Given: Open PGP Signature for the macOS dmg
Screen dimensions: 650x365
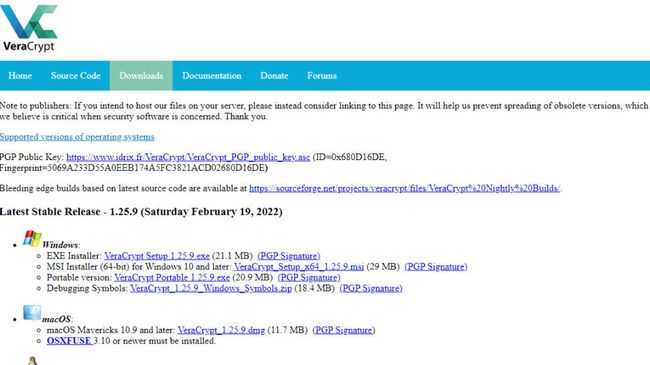Looking at the screenshot, I should point(344,330).
